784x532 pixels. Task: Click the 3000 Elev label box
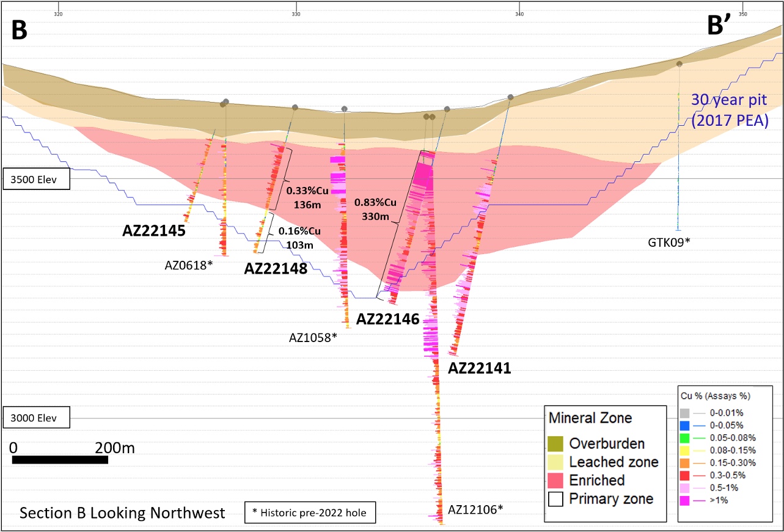point(36,418)
